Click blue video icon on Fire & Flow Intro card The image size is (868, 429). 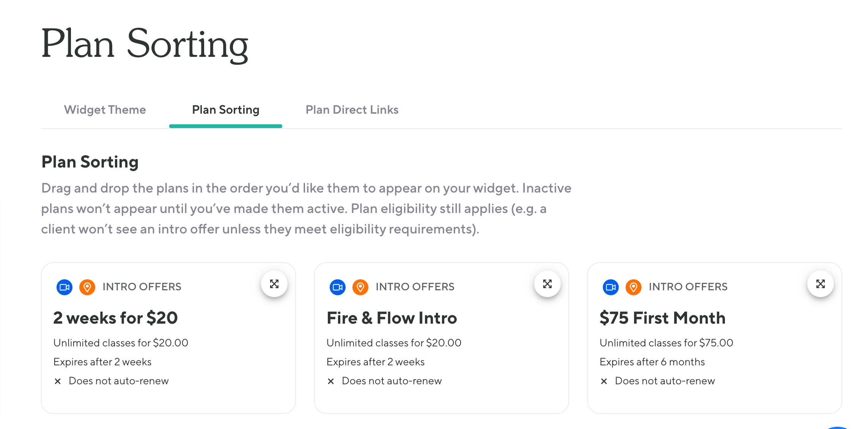pyautogui.click(x=338, y=287)
